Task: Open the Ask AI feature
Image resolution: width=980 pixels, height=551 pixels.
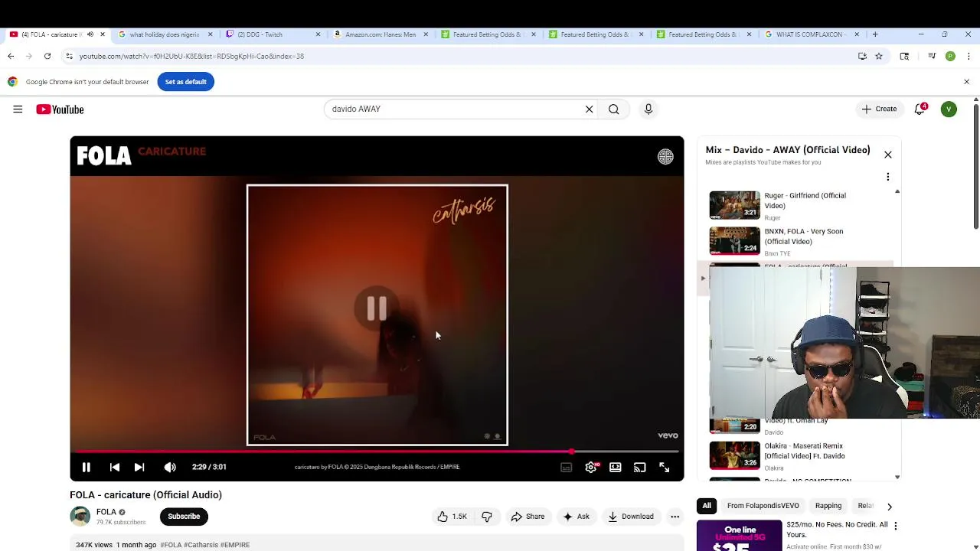Action: 576,517
